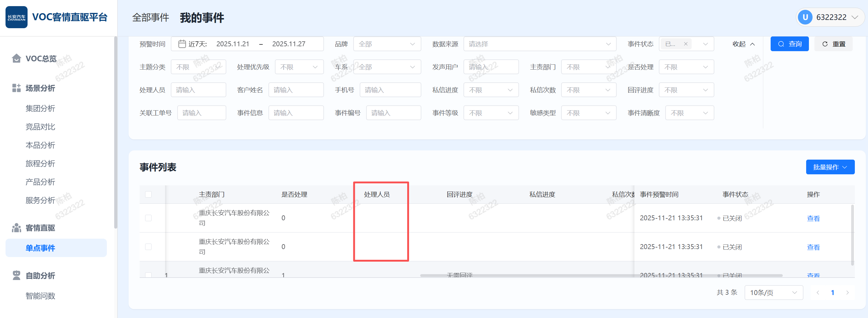Click the 查询 search button
Viewport: 868px width, 318px height.
789,44
